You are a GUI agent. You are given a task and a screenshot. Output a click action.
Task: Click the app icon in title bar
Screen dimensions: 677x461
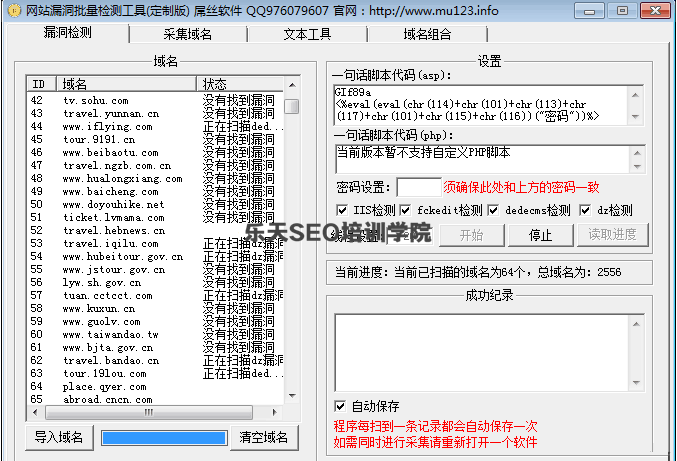point(14,10)
